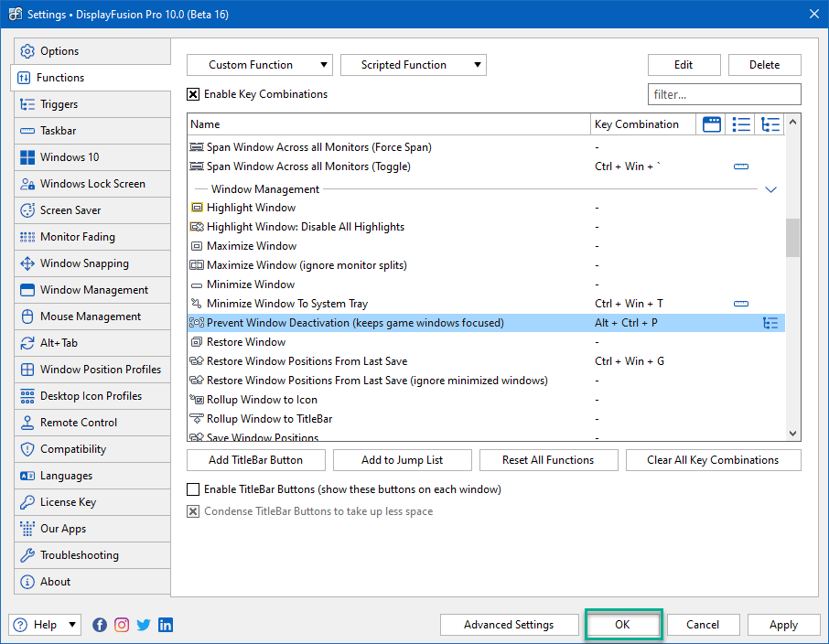Screen dimensions: 829x644
Task: Open the Window Position Profiles tab
Action: pyautogui.click(x=92, y=370)
